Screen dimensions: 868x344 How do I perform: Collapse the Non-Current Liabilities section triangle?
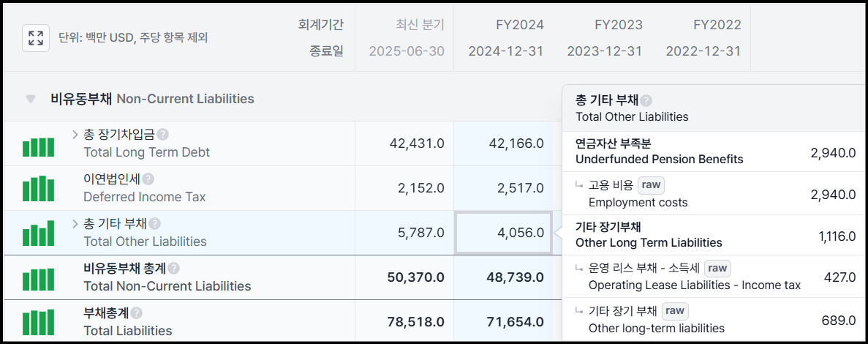(31, 99)
